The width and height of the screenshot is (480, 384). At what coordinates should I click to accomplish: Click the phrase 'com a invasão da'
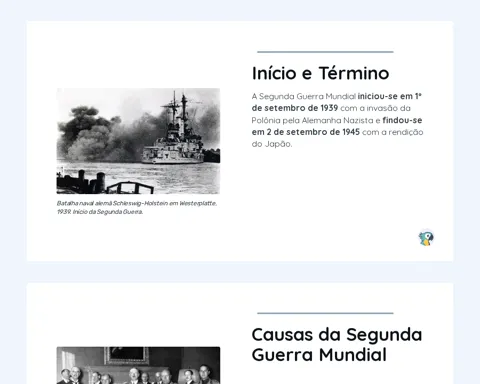click(x=375, y=108)
